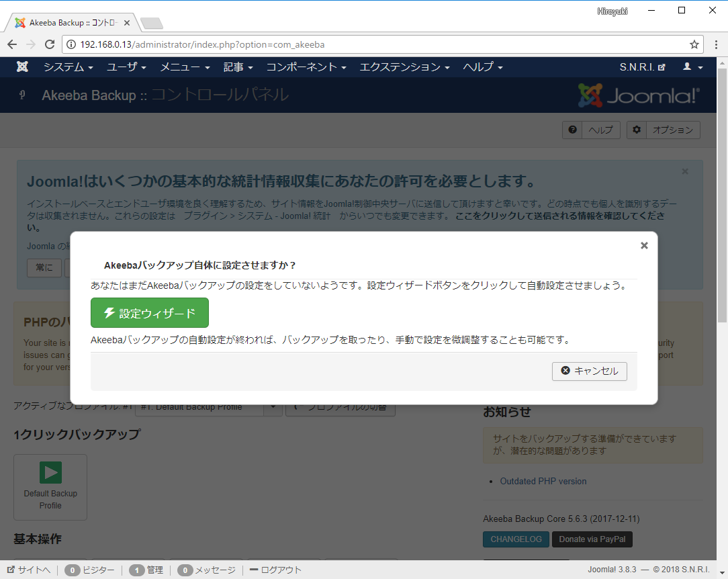This screenshot has height=579, width=728.
Task: Click the ヘルプ toolbar button
Action: tap(591, 130)
